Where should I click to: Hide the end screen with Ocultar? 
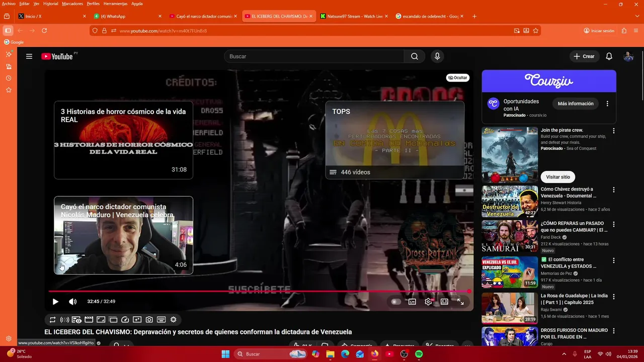point(457,77)
